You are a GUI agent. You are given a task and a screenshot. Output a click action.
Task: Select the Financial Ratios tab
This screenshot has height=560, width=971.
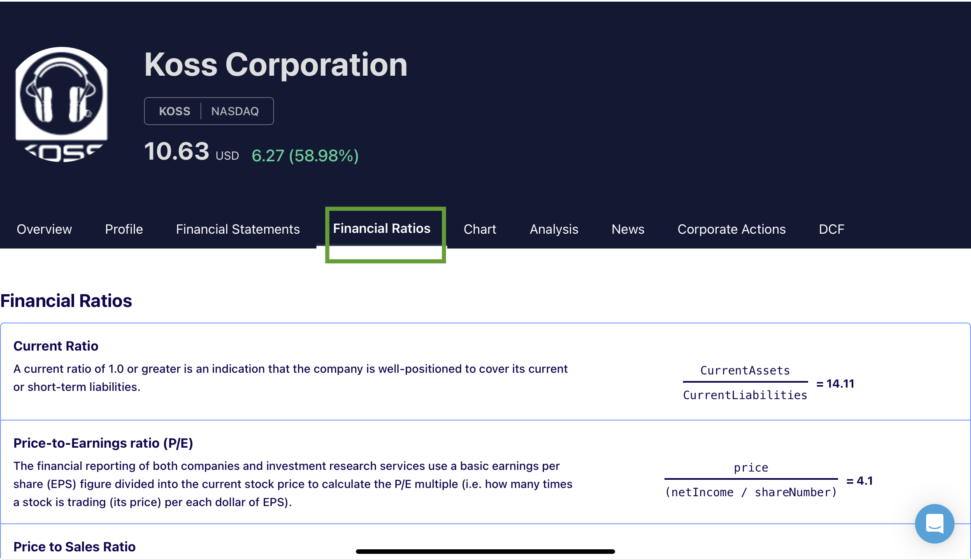coord(382,228)
